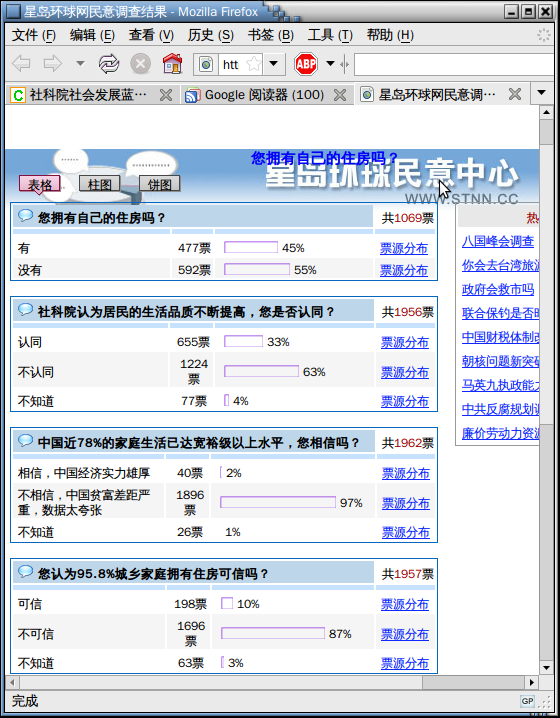Open the 八国峰会调查 sidebar link
This screenshot has height=718, width=560.
pyautogui.click(x=498, y=241)
